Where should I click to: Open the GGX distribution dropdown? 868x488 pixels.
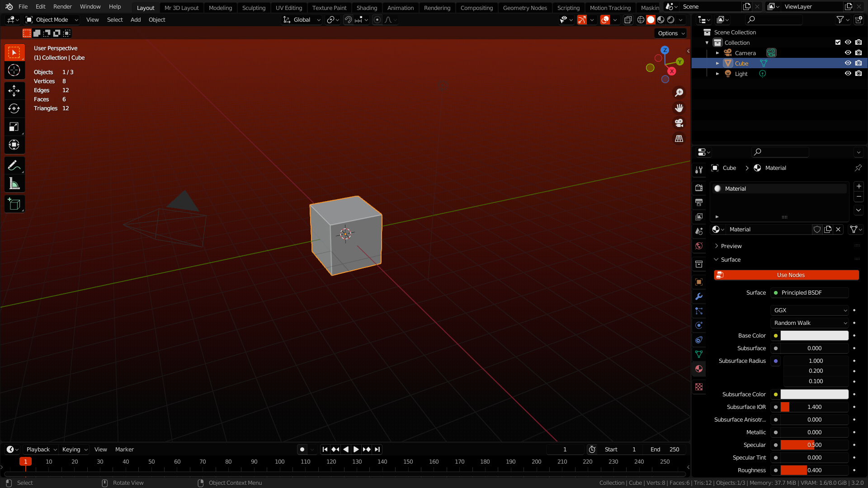(x=809, y=310)
